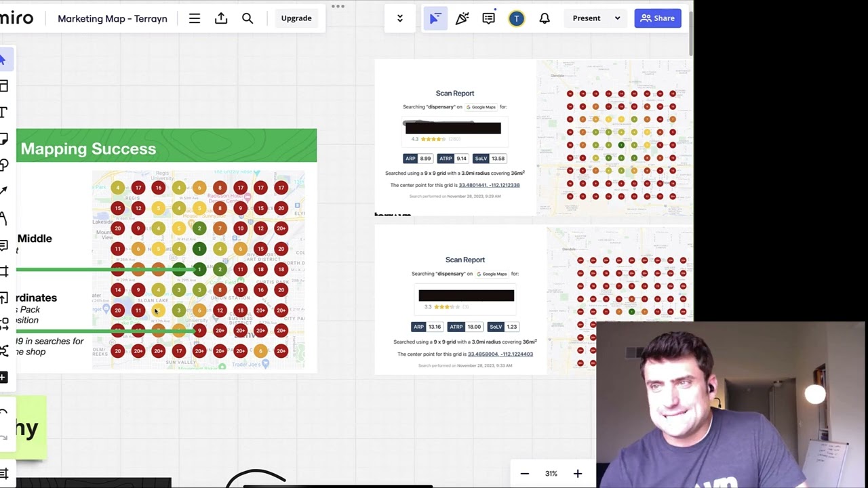Select the local ranking grid map image

pos(199,270)
